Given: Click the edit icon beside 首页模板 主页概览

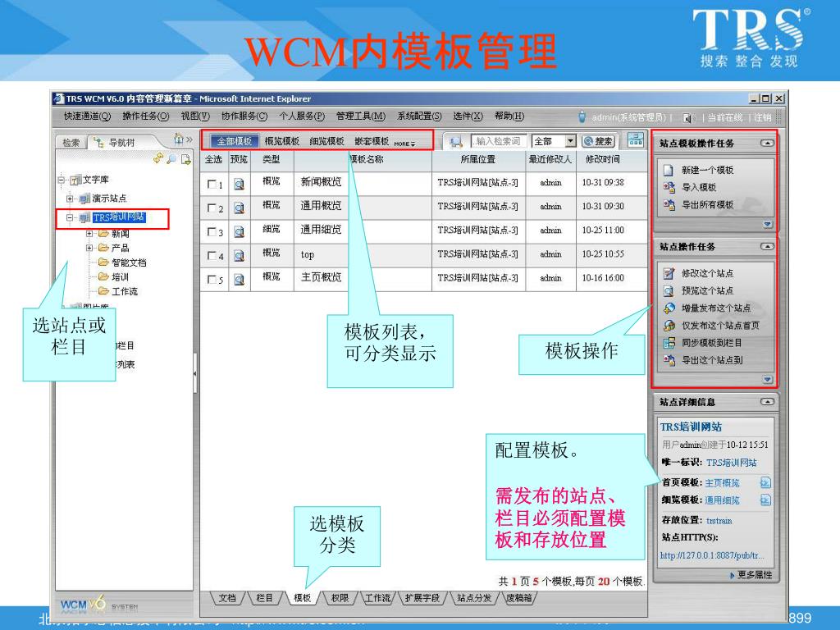Looking at the screenshot, I should click(x=765, y=482).
